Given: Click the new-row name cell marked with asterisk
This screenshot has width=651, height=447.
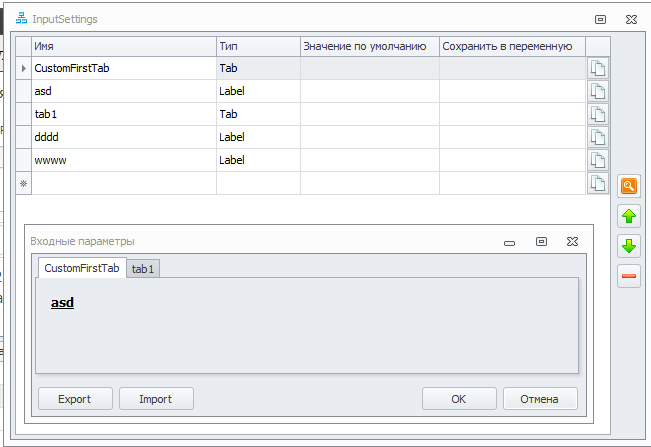Looking at the screenshot, I should coord(124,183).
